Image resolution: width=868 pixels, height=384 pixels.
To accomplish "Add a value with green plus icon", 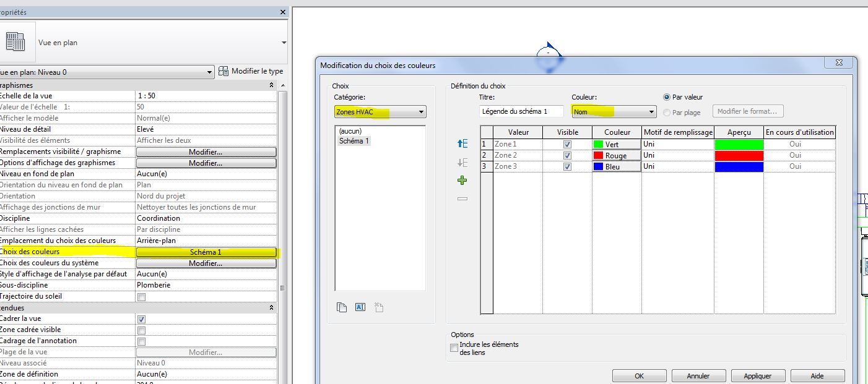I will pyautogui.click(x=462, y=181).
